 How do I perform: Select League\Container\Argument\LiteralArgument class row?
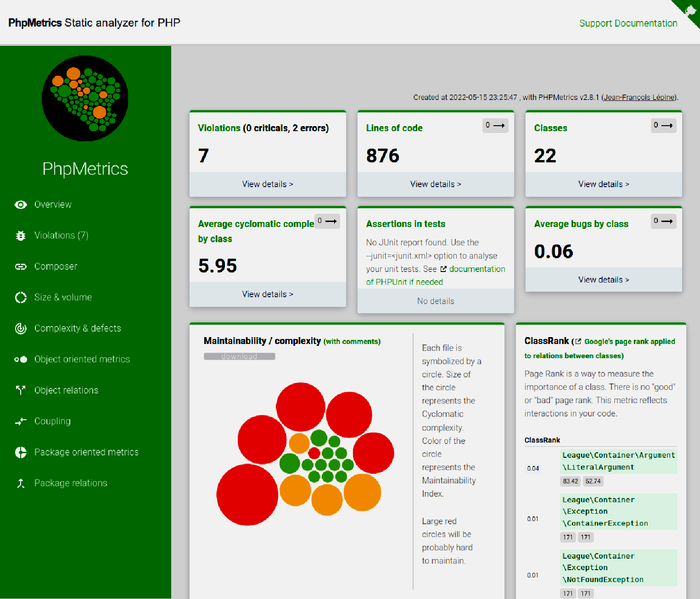(618, 461)
